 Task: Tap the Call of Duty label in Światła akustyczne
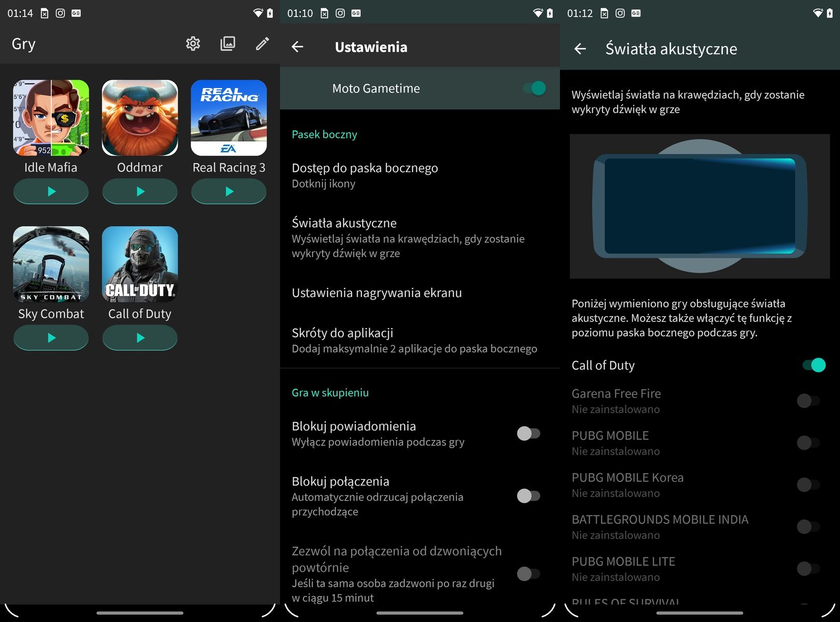coord(603,365)
